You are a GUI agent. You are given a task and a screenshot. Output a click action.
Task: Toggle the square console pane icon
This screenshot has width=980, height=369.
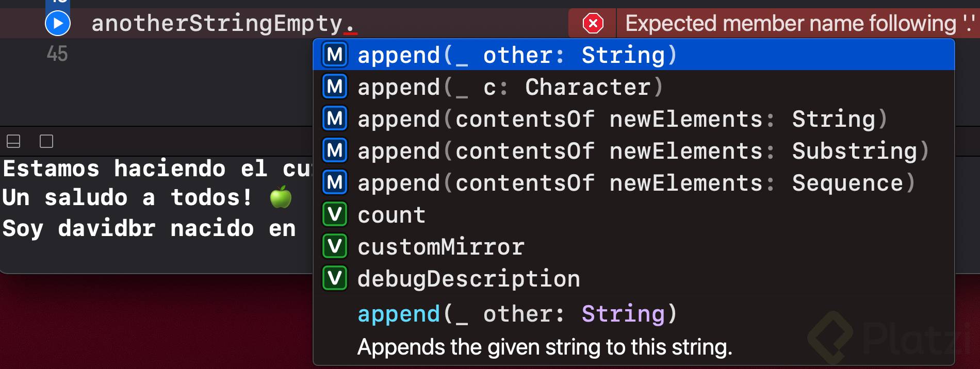click(x=46, y=141)
